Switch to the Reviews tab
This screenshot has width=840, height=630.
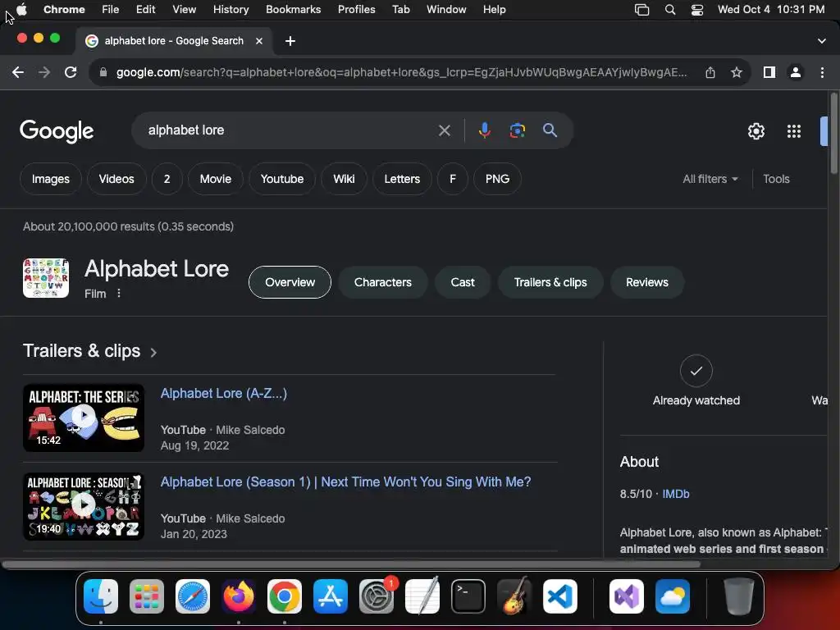click(647, 282)
